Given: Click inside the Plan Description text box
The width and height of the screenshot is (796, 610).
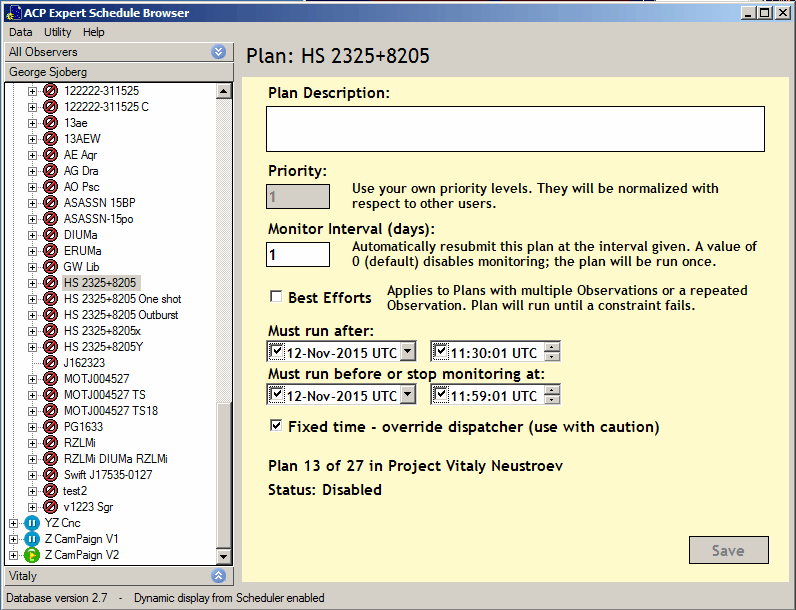Looking at the screenshot, I should click(x=515, y=129).
